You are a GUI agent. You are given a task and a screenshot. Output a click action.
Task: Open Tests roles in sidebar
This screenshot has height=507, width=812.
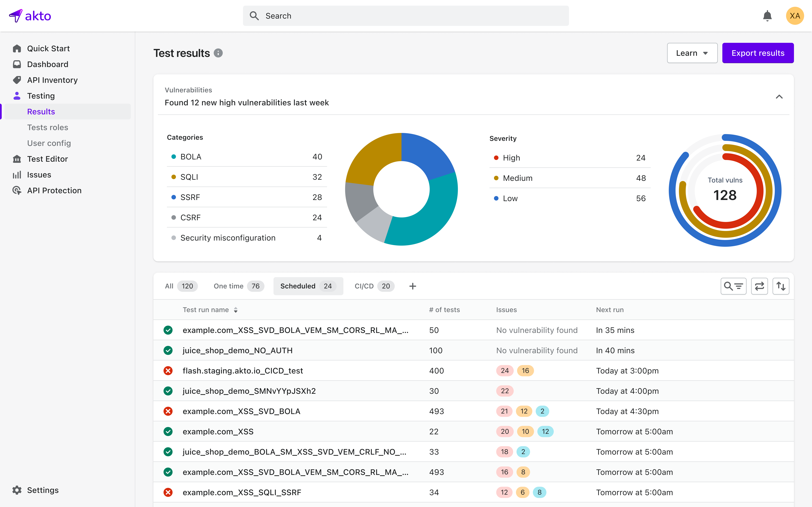click(x=48, y=127)
